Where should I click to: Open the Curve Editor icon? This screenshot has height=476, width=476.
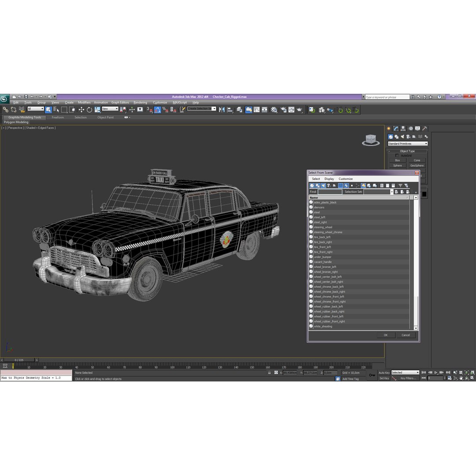tap(257, 110)
